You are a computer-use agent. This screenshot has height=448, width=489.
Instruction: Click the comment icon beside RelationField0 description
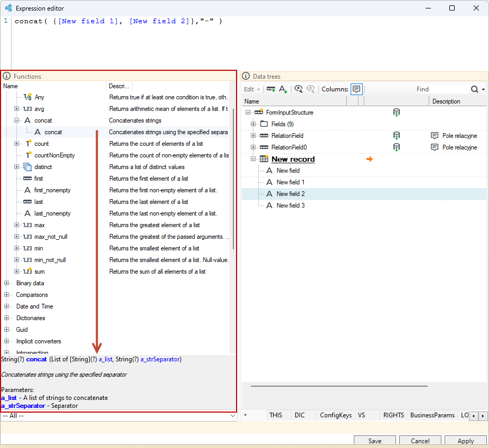(435, 147)
